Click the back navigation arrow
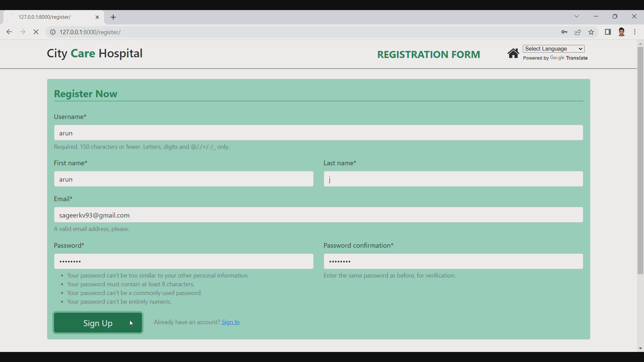Viewport: 644px width, 362px height. (9, 32)
